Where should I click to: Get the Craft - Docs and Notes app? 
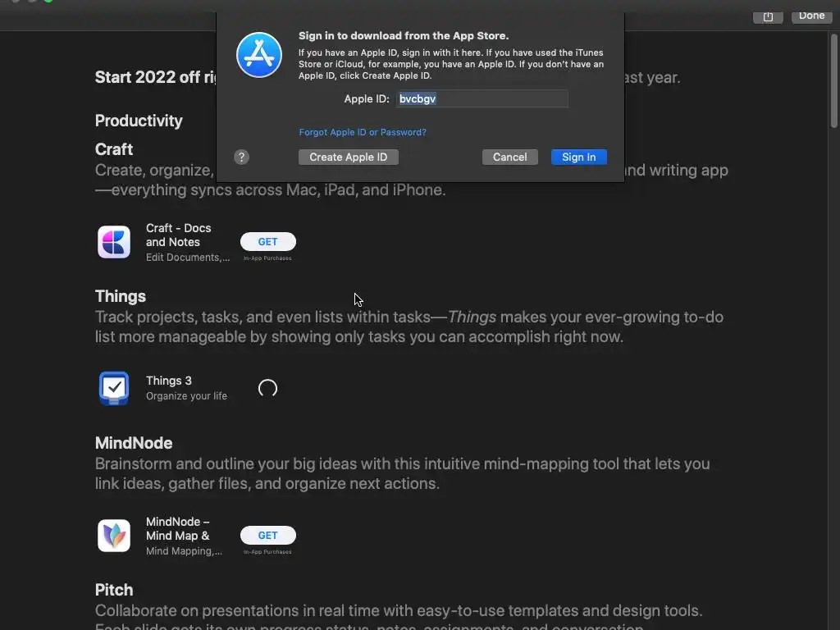(x=268, y=242)
